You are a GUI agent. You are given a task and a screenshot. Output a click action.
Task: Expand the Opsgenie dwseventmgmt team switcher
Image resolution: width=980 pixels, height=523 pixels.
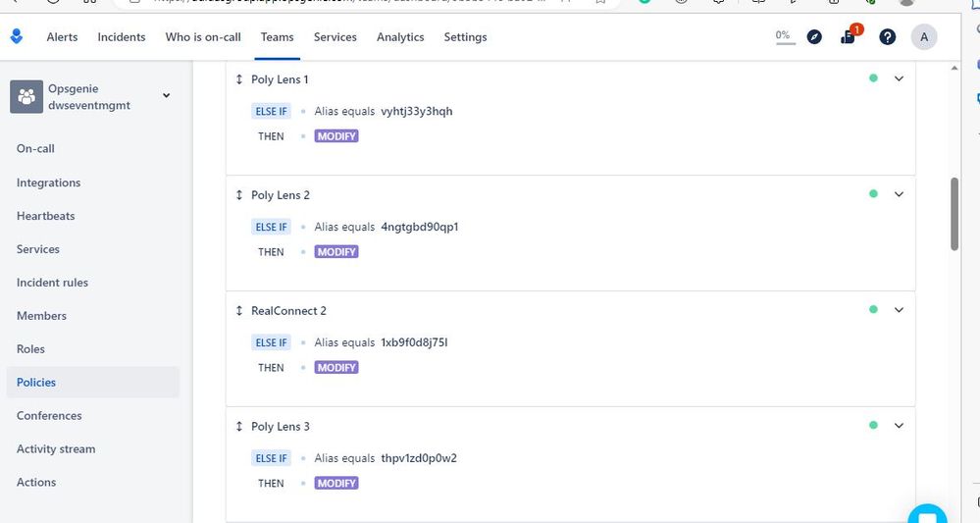[166, 95]
